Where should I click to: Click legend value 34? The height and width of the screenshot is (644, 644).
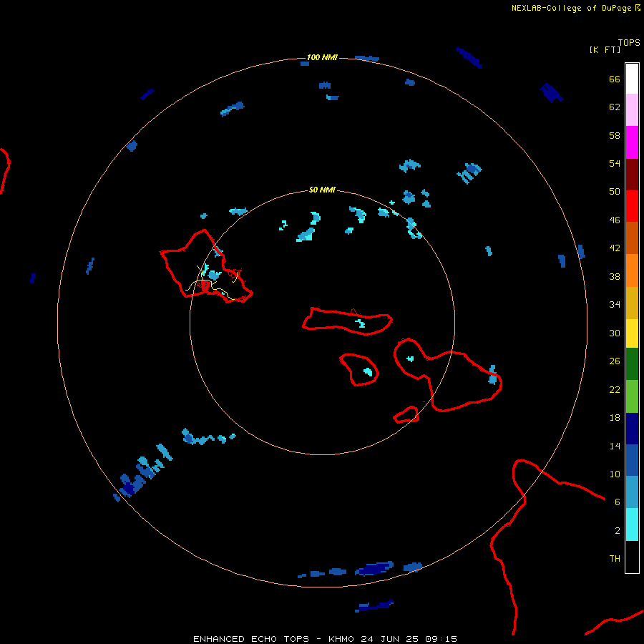(x=615, y=304)
